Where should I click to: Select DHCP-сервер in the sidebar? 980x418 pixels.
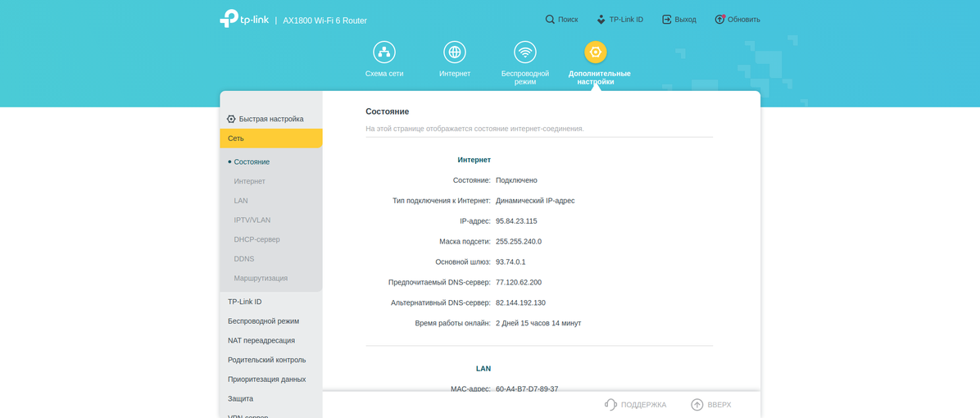(x=256, y=239)
